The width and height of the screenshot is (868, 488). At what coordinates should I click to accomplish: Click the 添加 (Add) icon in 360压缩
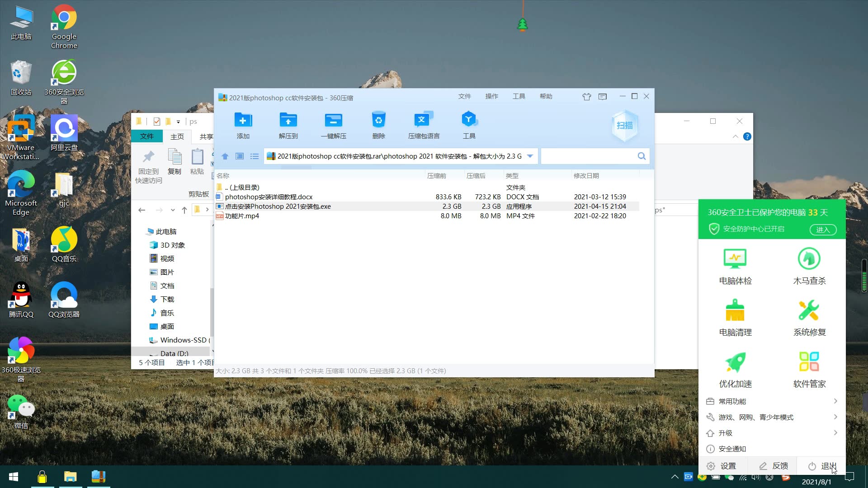[243, 121]
